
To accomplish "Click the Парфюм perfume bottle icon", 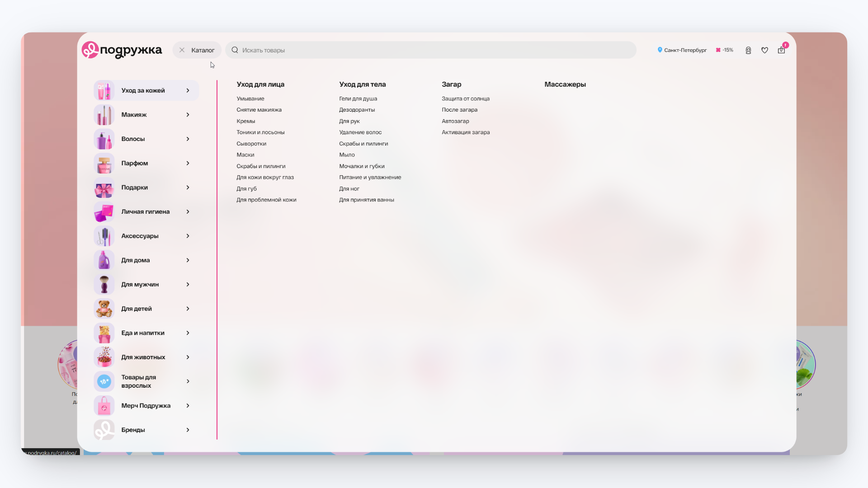I will (104, 163).
